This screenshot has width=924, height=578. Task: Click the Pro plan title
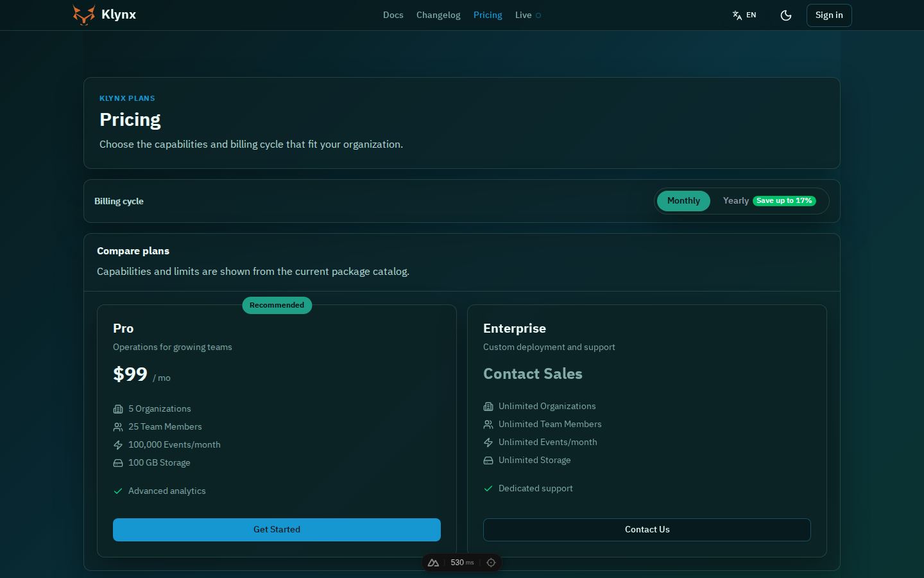123,328
